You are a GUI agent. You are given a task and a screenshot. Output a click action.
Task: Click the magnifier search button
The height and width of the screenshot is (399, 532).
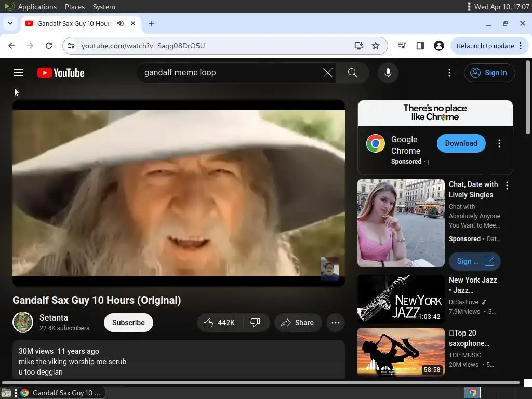(x=353, y=73)
